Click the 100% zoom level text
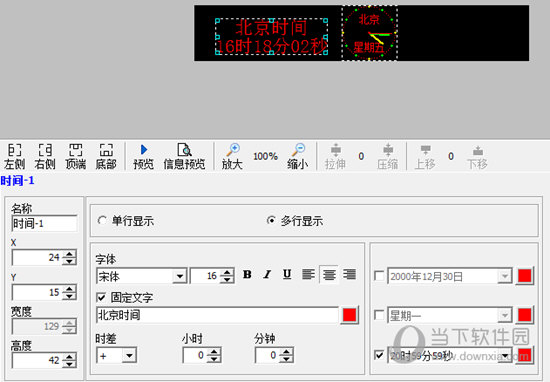Image resolution: width=550 pixels, height=382 pixels. [x=265, y=156]
